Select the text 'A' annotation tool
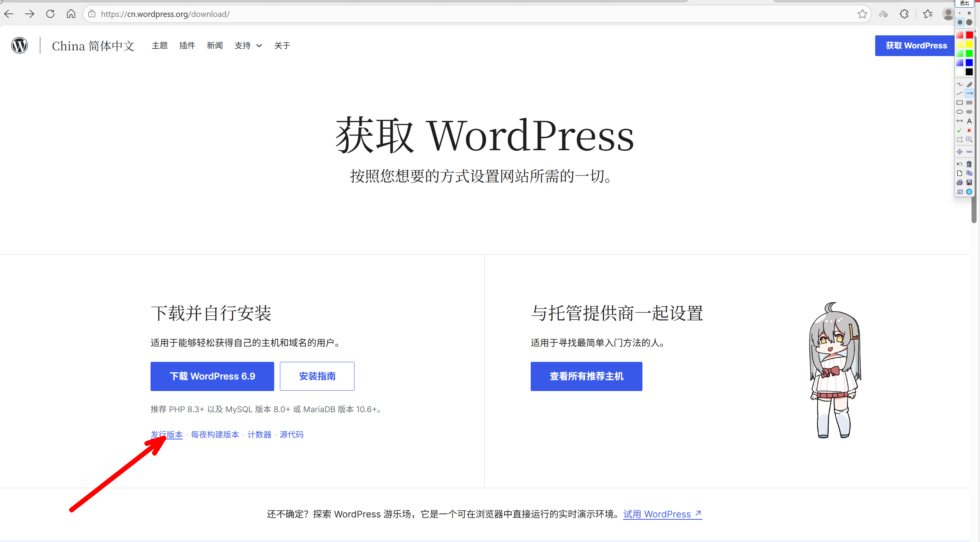The height and width of the screenshot is (542, 980). [969, 121]
